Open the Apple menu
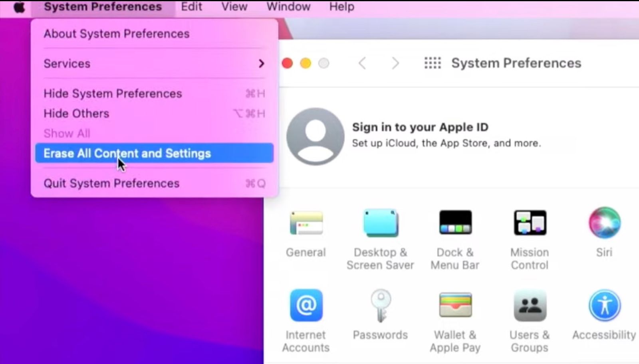The image size is (639, 364). click(x=19, y=7)
